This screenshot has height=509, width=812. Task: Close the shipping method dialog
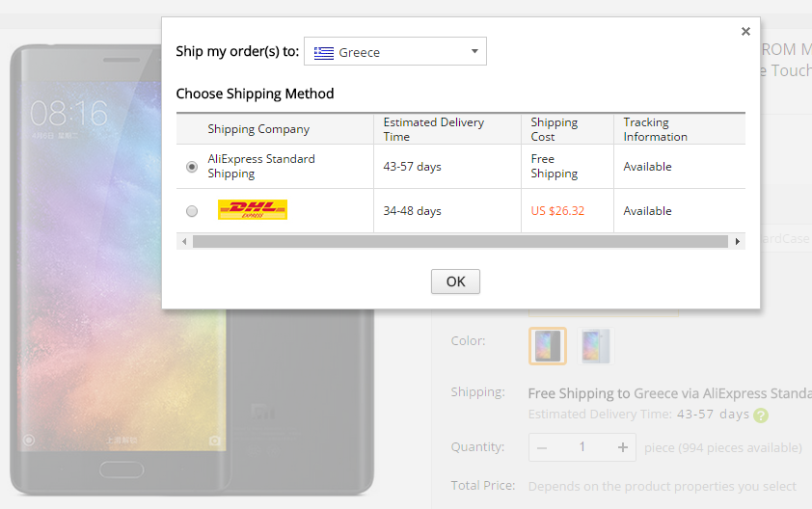click(745, 32)
